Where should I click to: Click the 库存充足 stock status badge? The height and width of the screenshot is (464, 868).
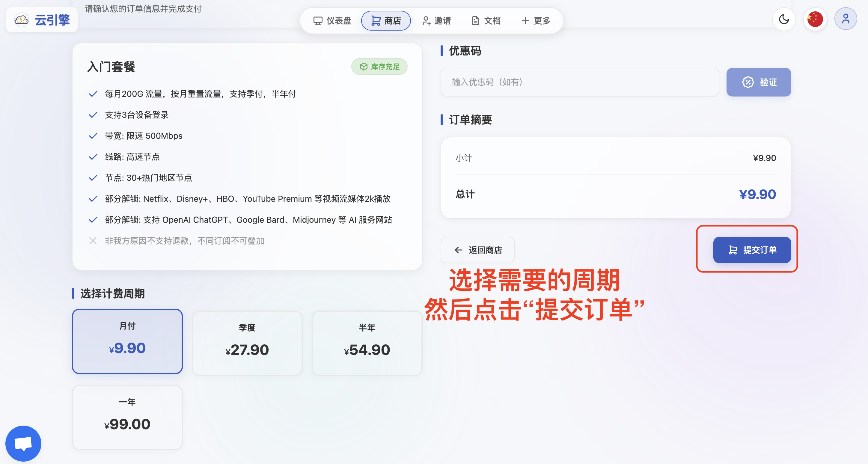[x=379, y=67]
